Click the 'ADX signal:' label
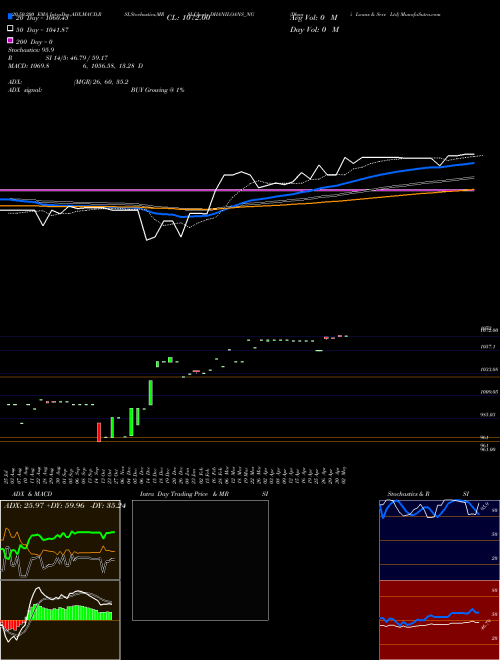500x660 pixels. [x=25, y=90]
